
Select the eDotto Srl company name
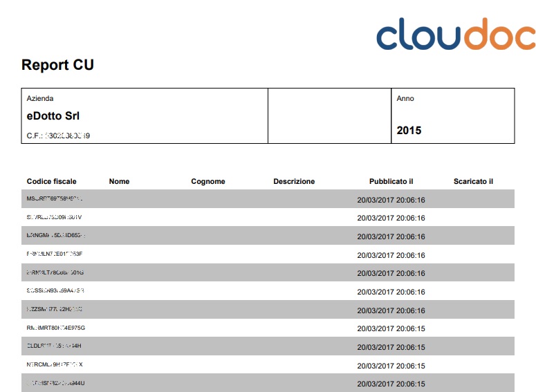click(x=53, y=116)
